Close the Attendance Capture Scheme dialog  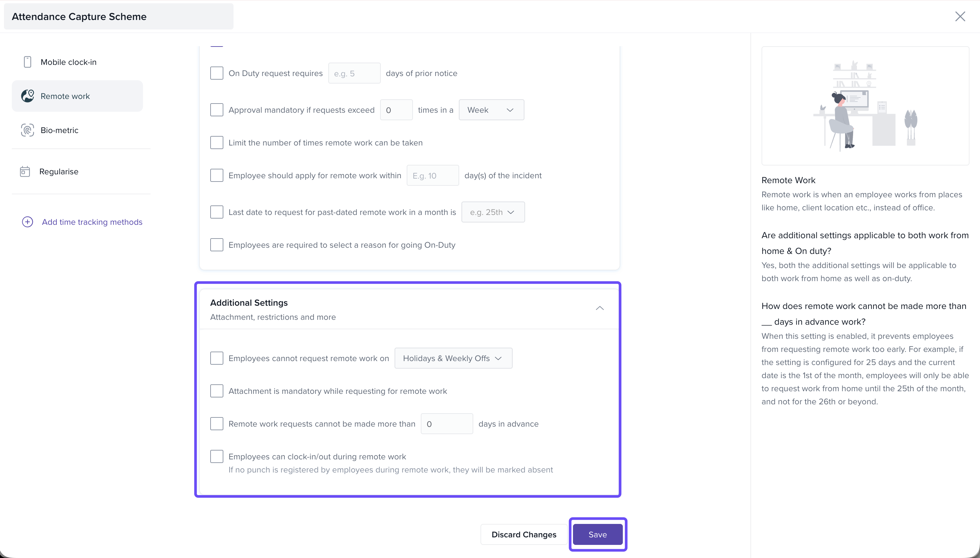pos(960,16)
